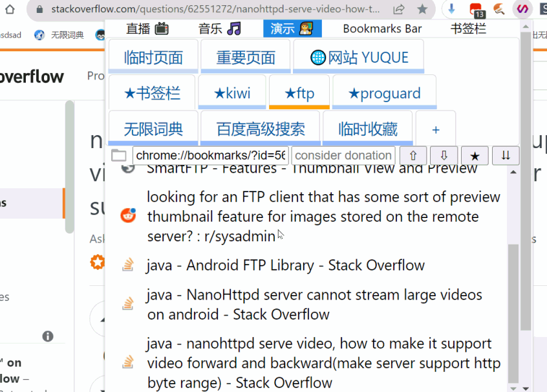Switch to the 直播 tab
547x392 pixels.
[147, 28]
